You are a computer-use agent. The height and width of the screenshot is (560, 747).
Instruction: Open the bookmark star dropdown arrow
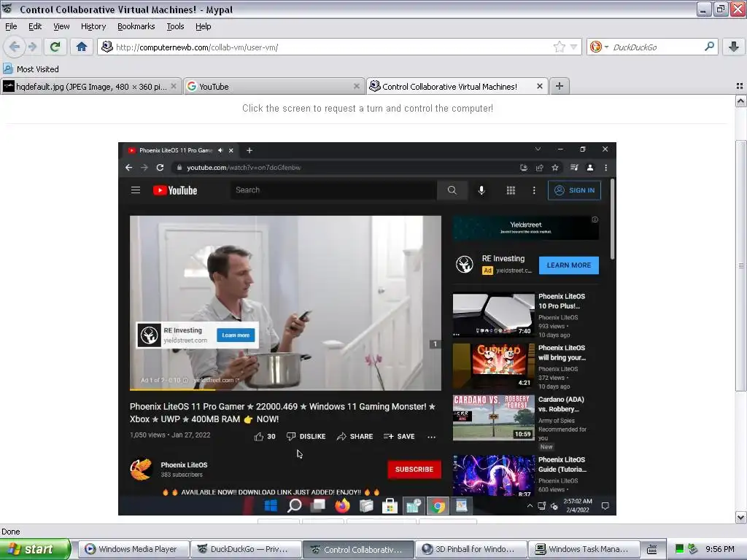574,47
